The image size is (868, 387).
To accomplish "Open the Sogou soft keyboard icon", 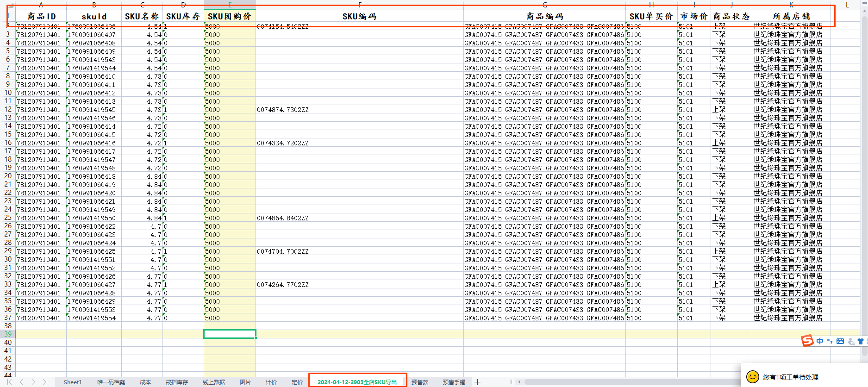I will [840, 341].
